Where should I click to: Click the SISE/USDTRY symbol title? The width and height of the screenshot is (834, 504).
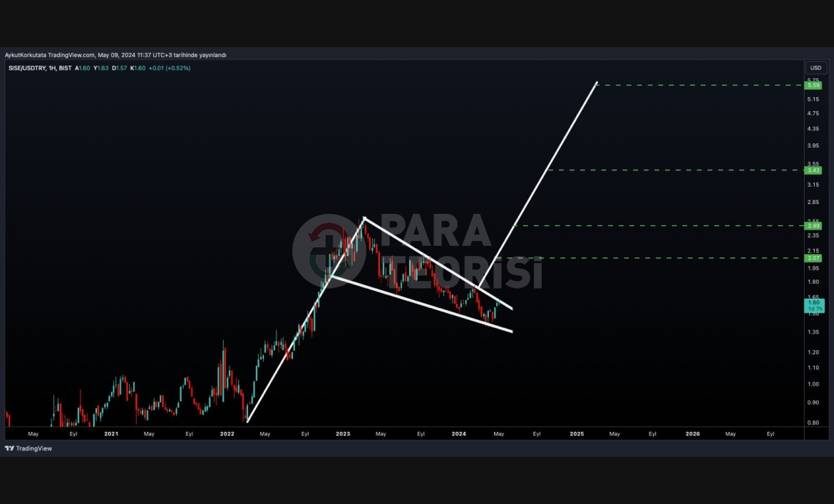[26, 68]
